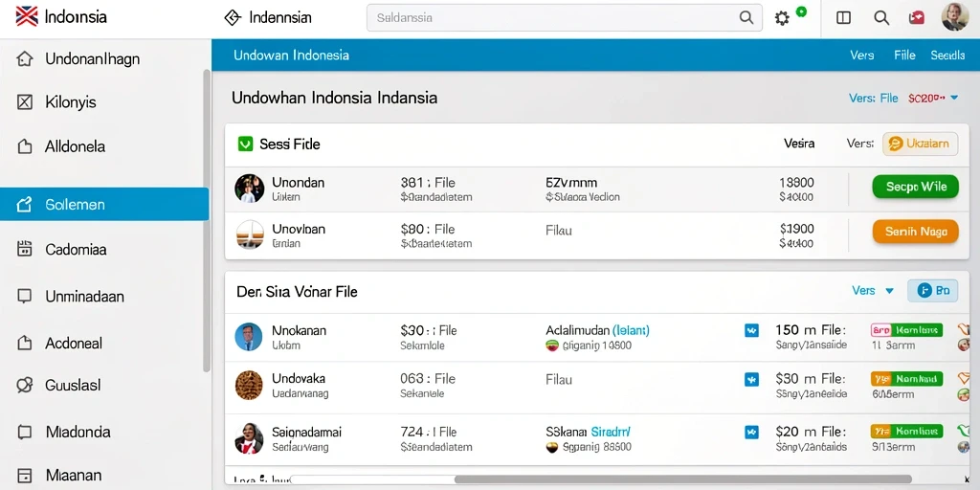Click the green status dot near the gear
This screenshot has width=980, height=490.
coord(802,11)
